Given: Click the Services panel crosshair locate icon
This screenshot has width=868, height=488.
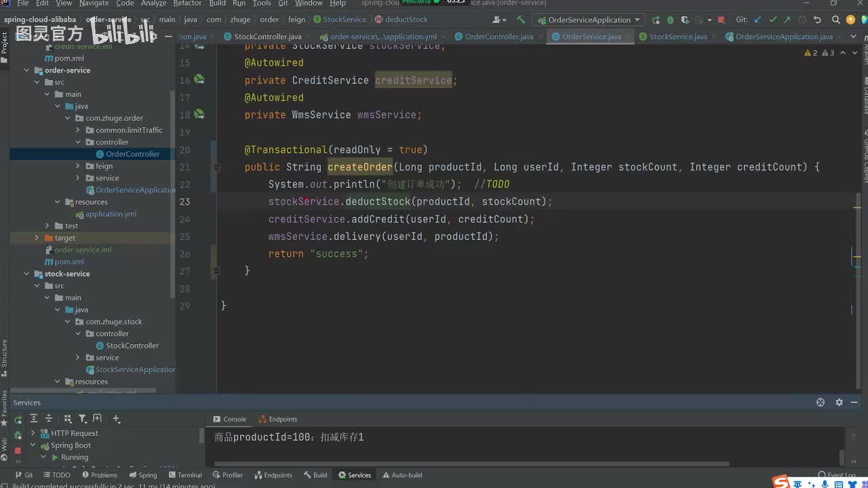Looking at the screenshot, I should coord(821,402).
